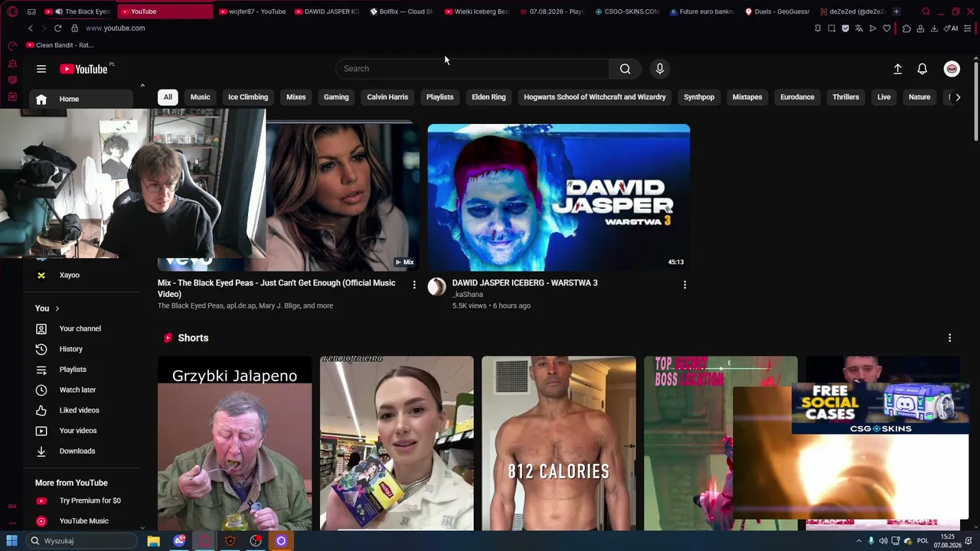980x551 pixels.
Task: Select the Synthpop filter chip
Action: click(x=699, y=97)
